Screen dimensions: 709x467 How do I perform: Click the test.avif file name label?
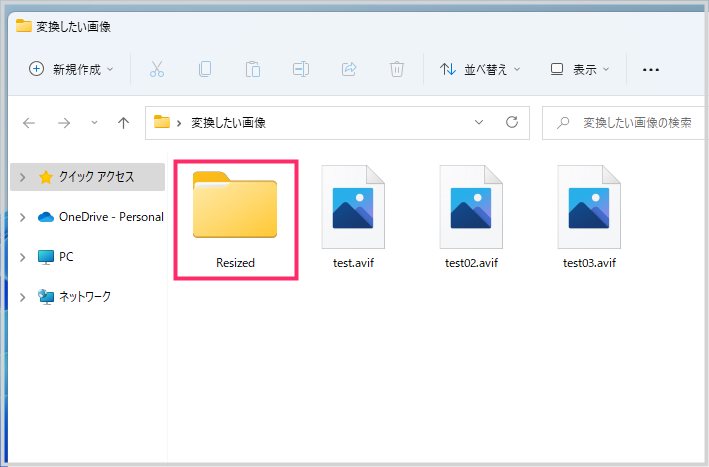coord(353,263)
